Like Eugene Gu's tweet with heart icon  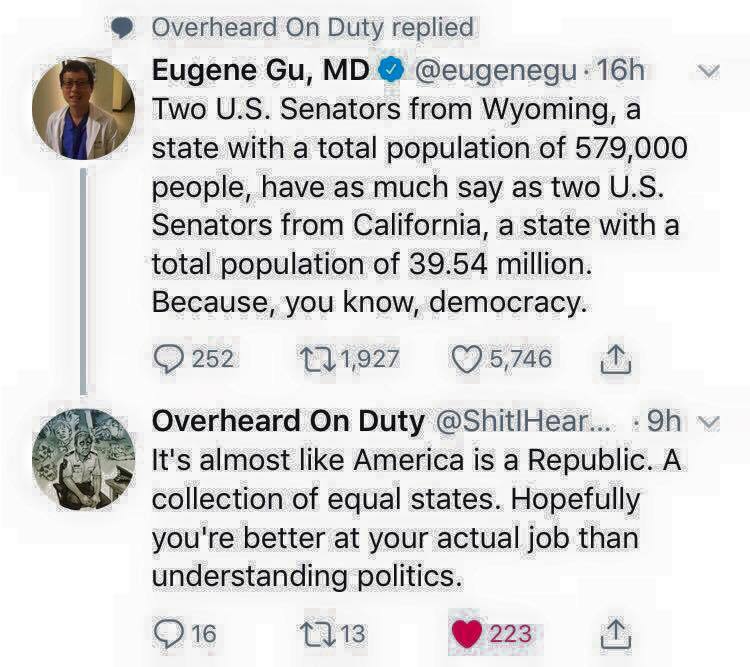click(x=466, y=358)
